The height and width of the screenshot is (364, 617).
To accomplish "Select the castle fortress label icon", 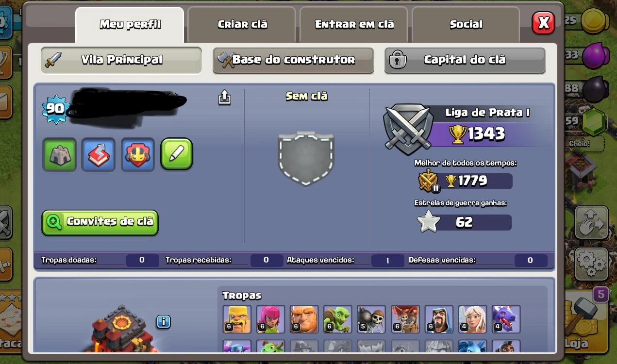I will point(60,155).
